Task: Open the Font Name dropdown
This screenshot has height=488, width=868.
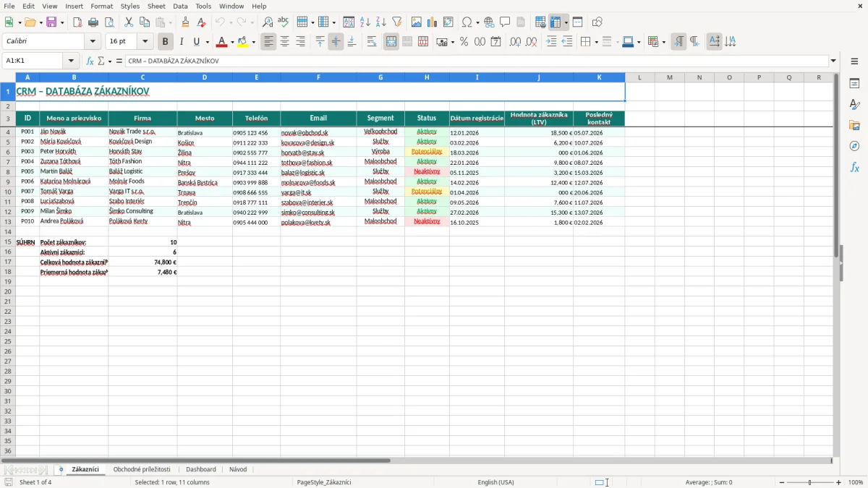Action: point(93,42)
